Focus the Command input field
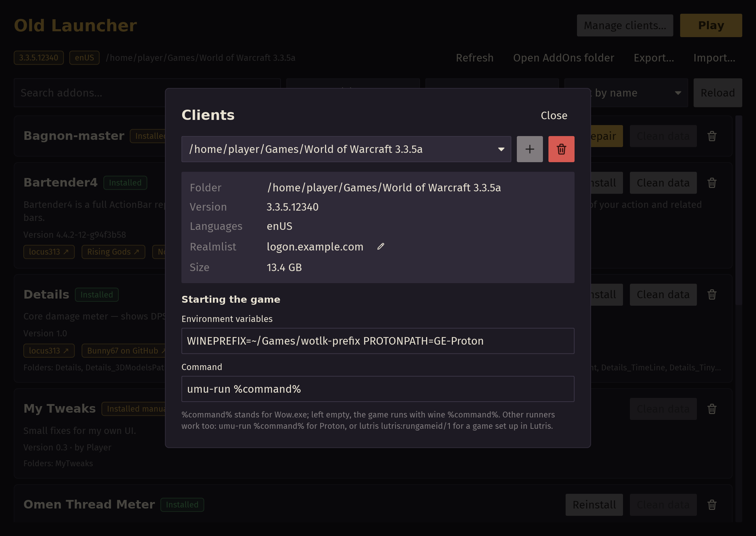Viewport: 756px width, 536px height. pos(378,389)
